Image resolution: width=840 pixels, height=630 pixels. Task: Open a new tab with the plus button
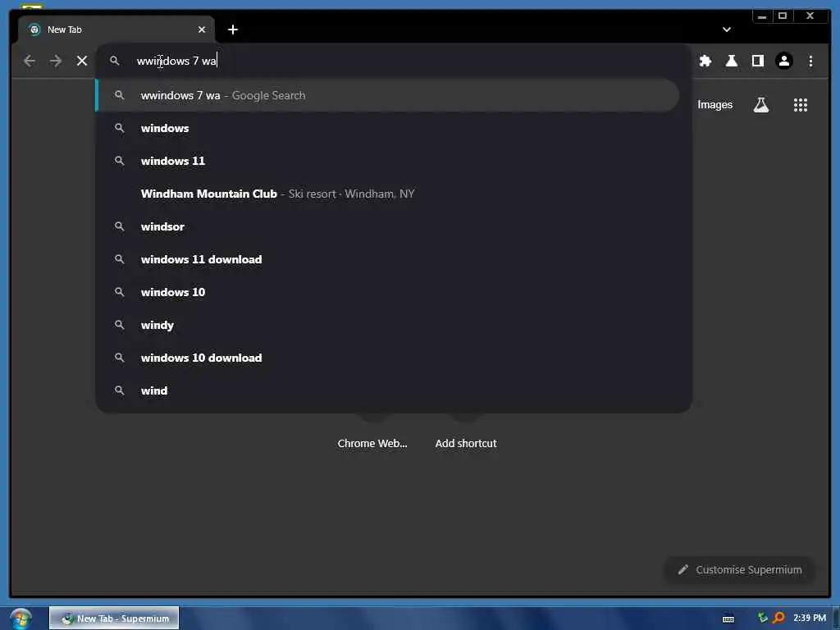[232, 30]
